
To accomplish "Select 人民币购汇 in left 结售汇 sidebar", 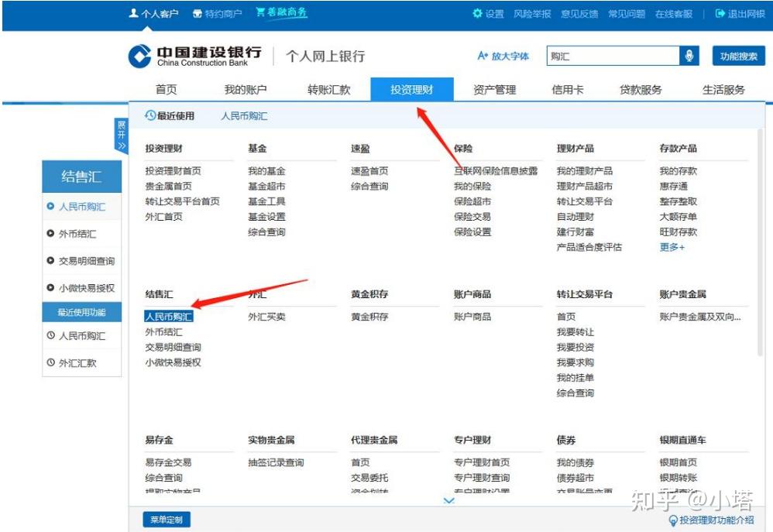I will (82, 207).
